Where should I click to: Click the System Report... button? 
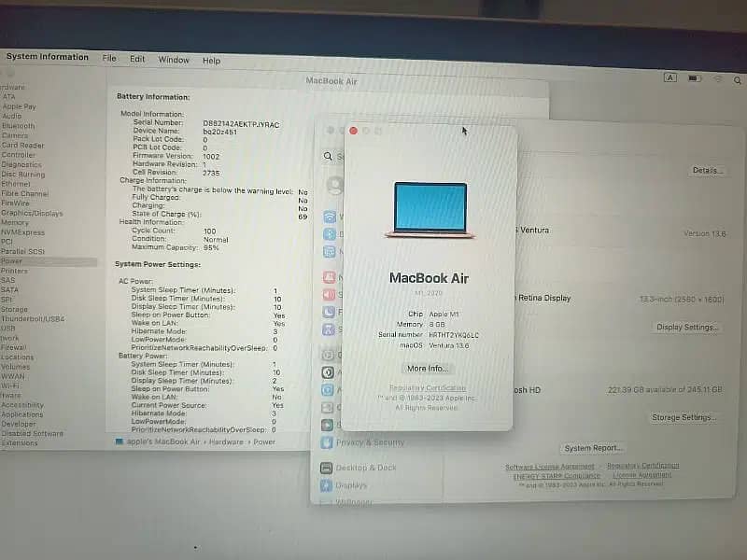593,448
